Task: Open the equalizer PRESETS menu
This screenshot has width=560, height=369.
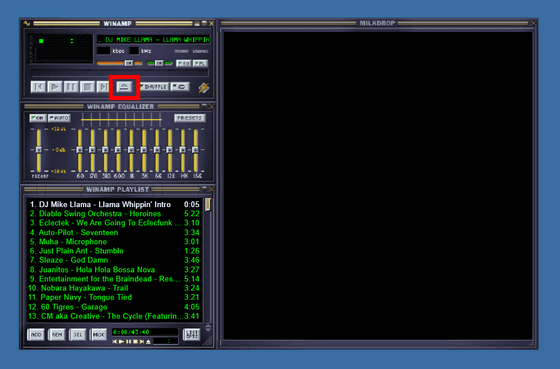Action: pos(190,118)
